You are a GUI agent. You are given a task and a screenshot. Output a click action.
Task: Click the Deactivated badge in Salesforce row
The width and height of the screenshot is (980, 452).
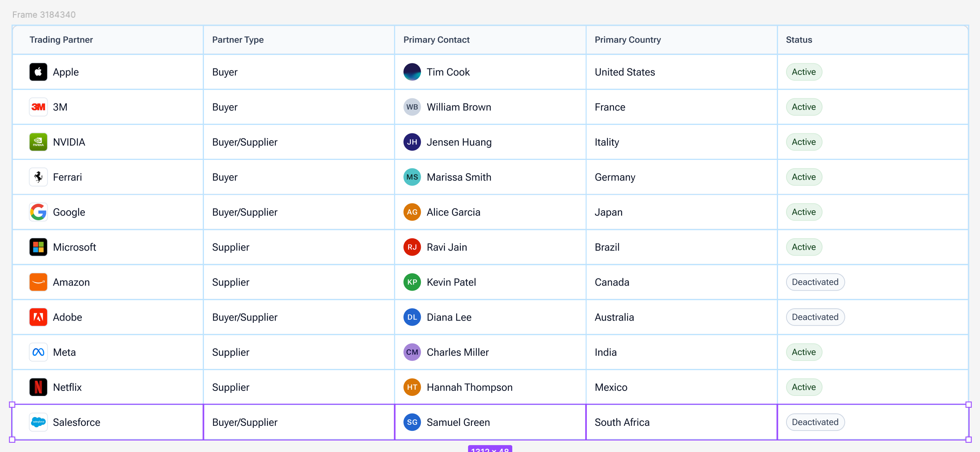click(x=815, y=422)
